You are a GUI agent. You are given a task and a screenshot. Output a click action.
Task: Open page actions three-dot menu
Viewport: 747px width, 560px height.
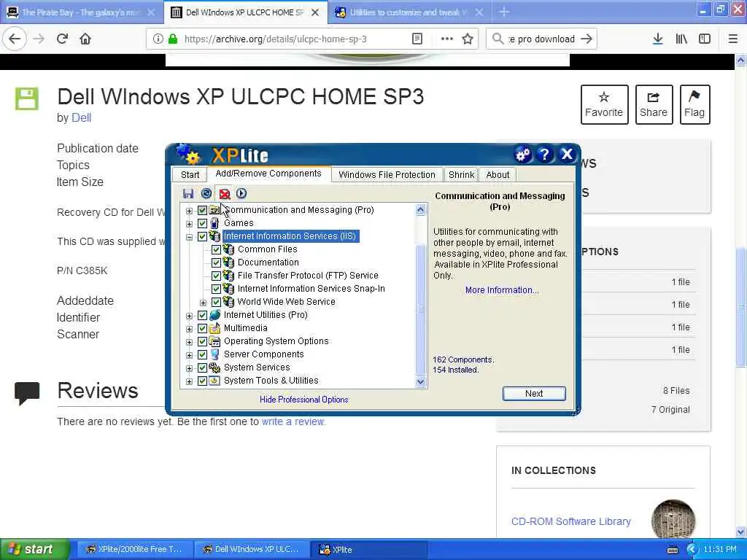447,39
